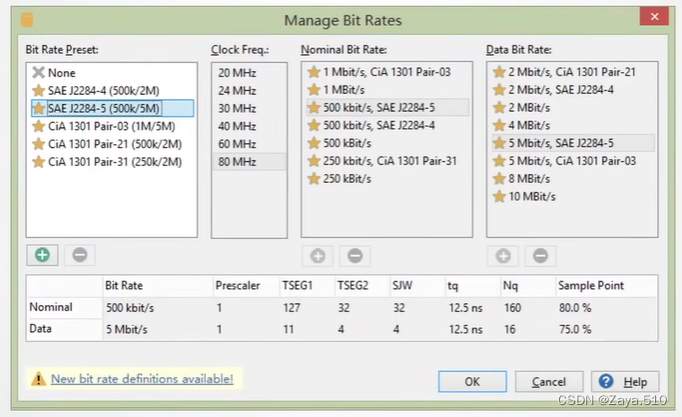Confirm with the OK button
The height and width of the screenshot is (417, 682).
coord(472,381)
